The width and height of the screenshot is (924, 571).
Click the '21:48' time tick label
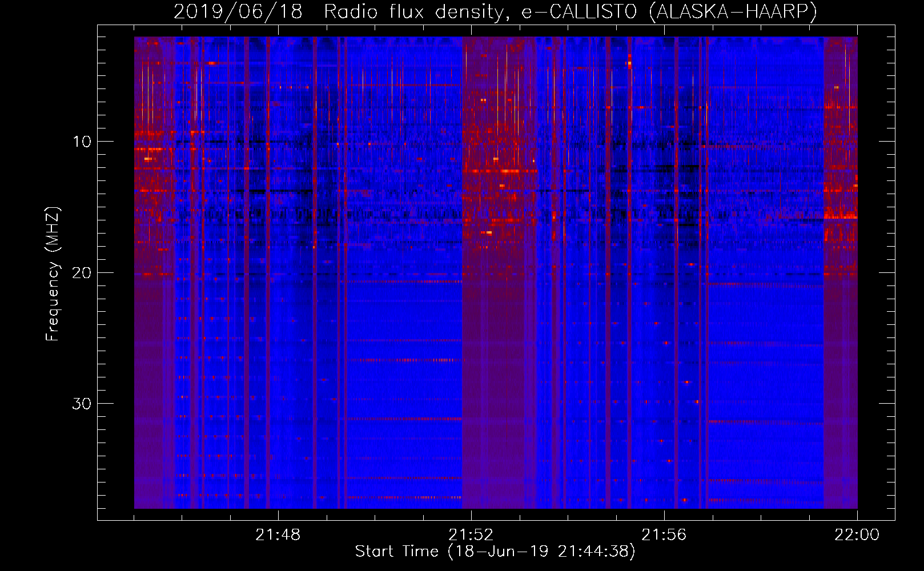tap(278, 535)
